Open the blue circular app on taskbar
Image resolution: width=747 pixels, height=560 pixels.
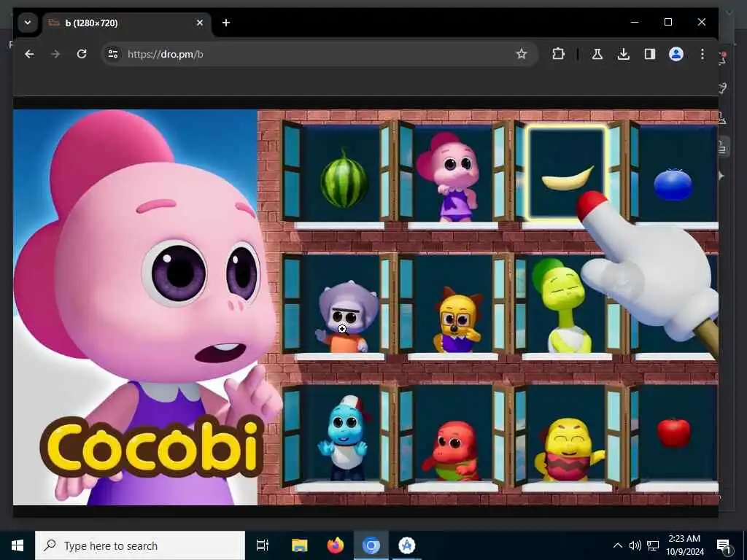(x=407, y=545)
